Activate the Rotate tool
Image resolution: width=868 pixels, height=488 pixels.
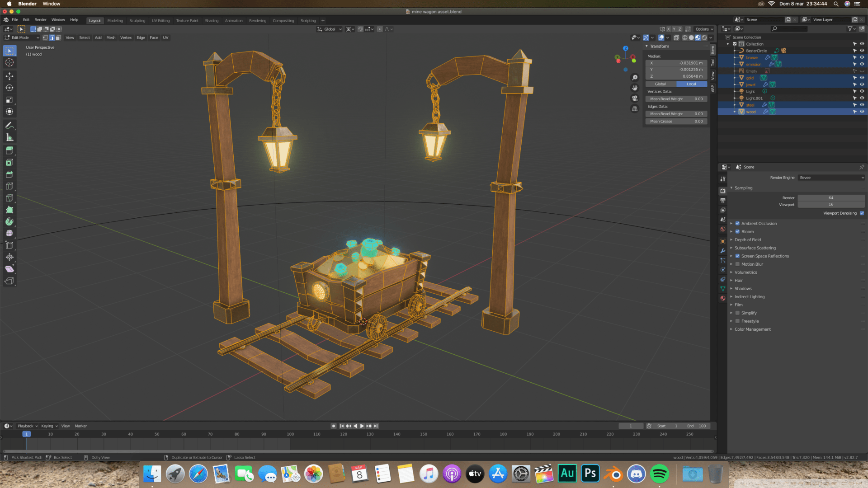coord(9,88)
